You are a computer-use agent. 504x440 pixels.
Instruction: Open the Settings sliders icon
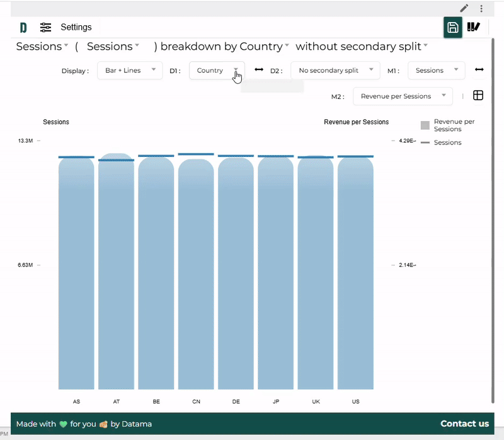(46, 27)
